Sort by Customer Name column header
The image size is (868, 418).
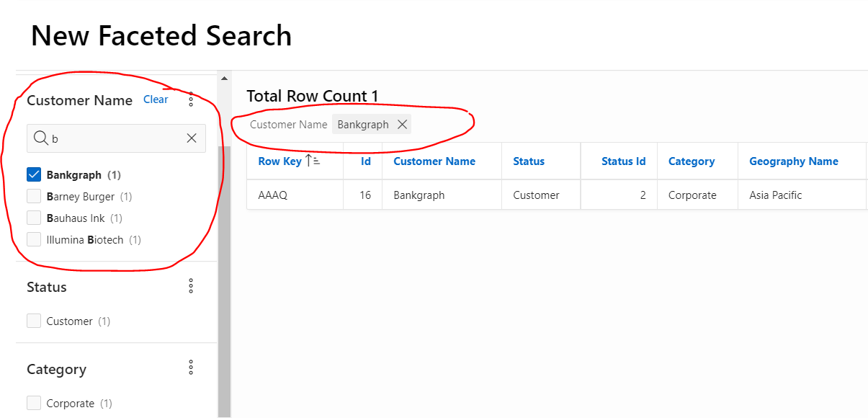pos(434,161)
